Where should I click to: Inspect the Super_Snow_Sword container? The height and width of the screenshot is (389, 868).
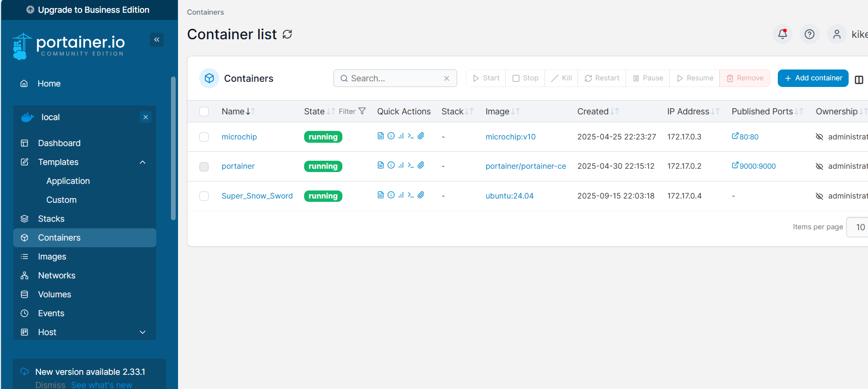(391, 195)
